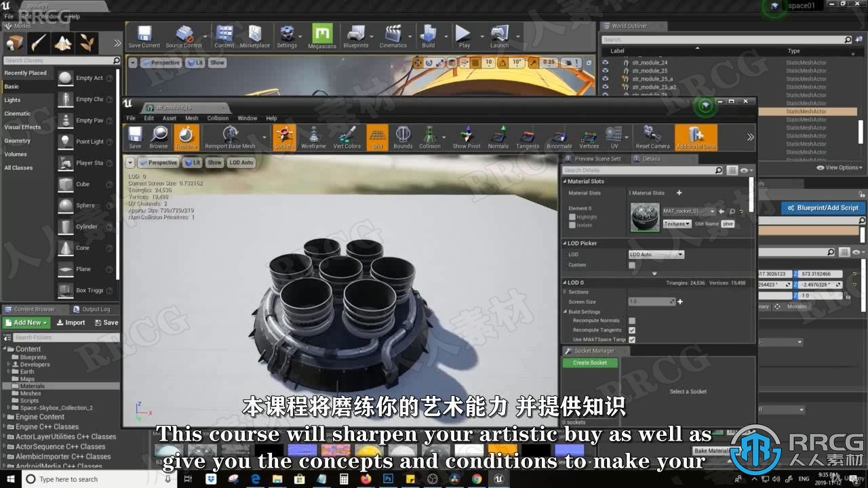Screen dimensions: 868x488
Task: Open the Collision menu in mesh editor
Action: pyautogui.click(x=218, y=118)
